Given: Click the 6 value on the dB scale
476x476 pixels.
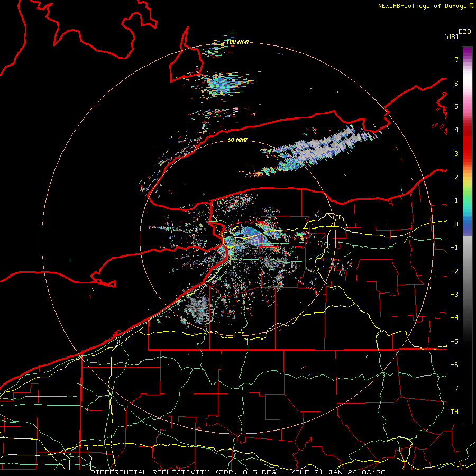Looking at the screenshot, I should pyautogui.click(x=456, y=83).
